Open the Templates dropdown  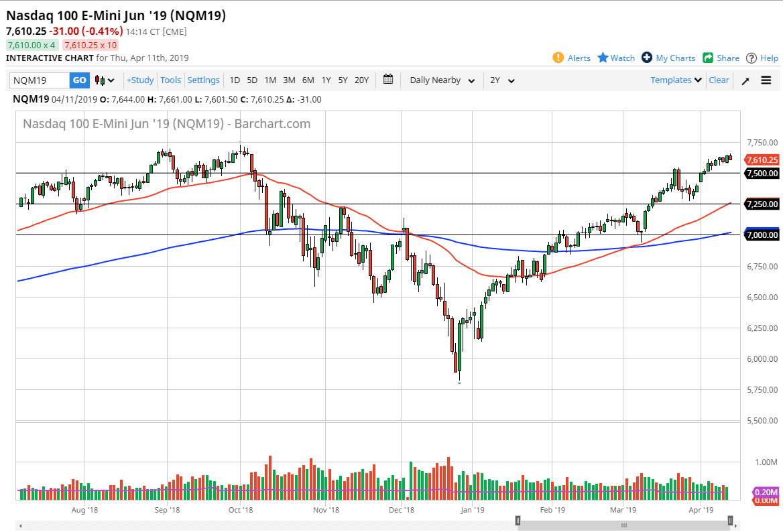[676, 80]
